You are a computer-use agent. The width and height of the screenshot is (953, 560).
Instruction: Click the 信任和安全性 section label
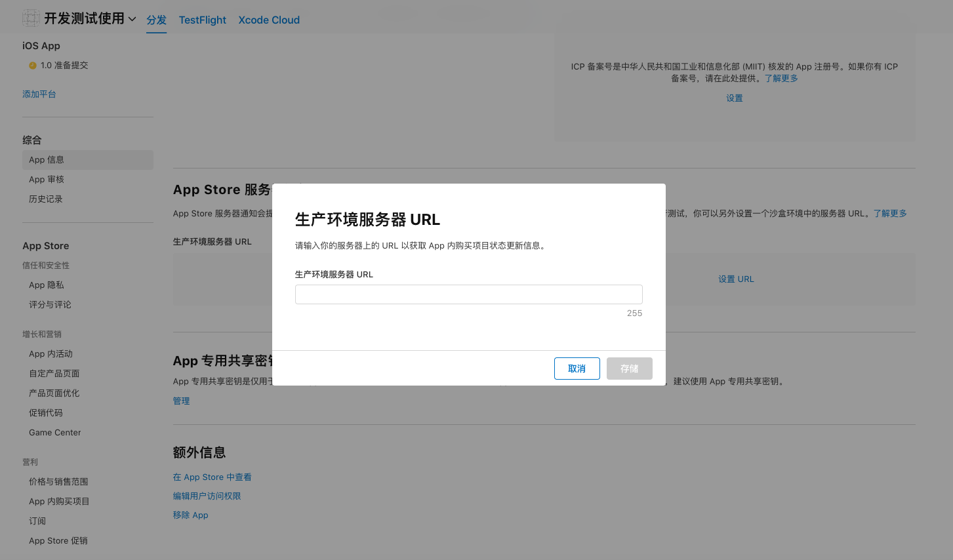[x=46, y=266]
